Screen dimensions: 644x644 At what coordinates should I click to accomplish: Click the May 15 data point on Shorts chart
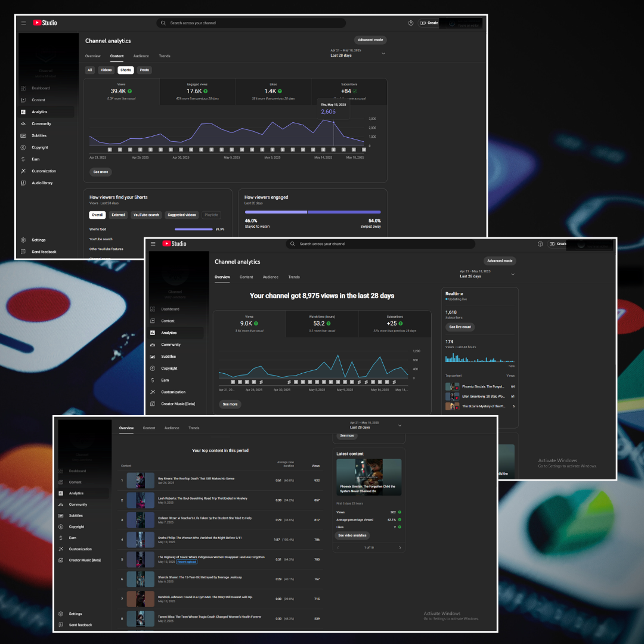tap(333, 123)
